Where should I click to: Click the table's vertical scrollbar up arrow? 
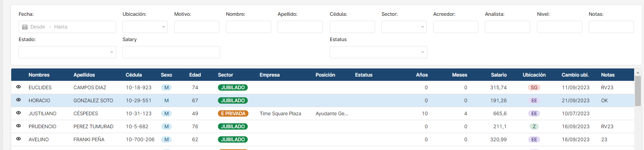pyautogui.click(x=638, y=72)
